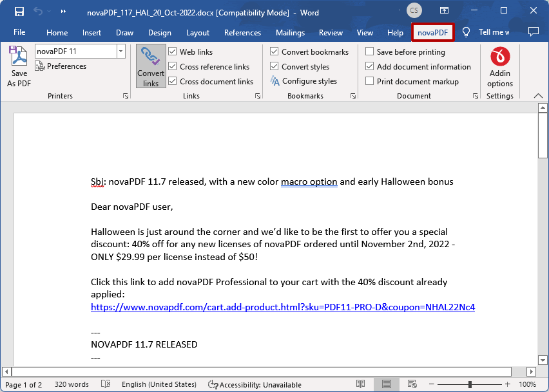Expand the Quick Access Toolbar overflow chevrons

click(x=63, y=12)
